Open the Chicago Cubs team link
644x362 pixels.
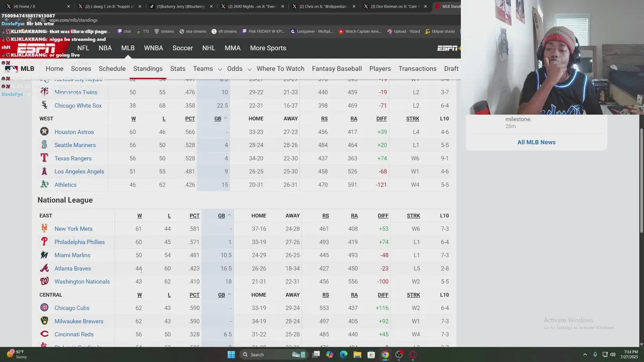click(x=72, y=308)
